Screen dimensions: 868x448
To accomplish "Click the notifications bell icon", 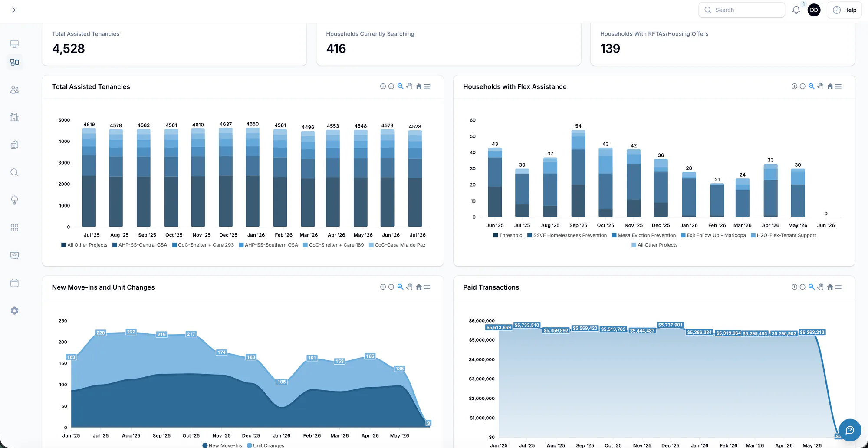I will coord(796,10).
